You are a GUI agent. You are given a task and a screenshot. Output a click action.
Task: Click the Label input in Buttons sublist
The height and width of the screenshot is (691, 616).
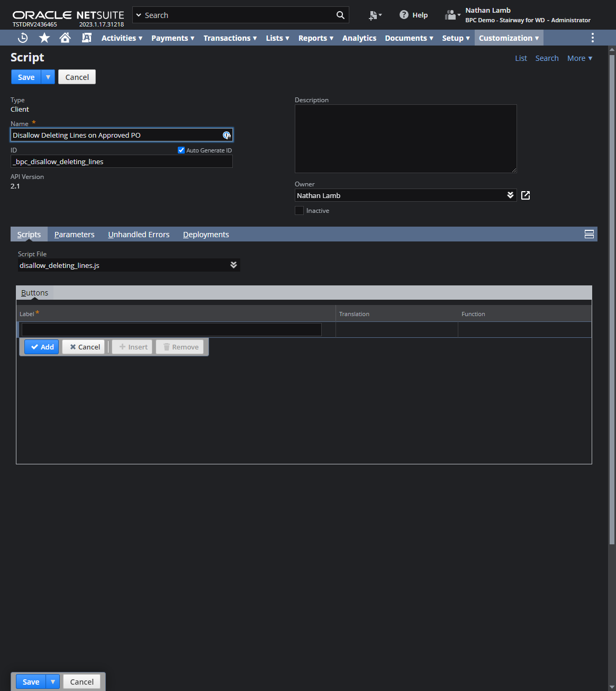click(171, 329)
